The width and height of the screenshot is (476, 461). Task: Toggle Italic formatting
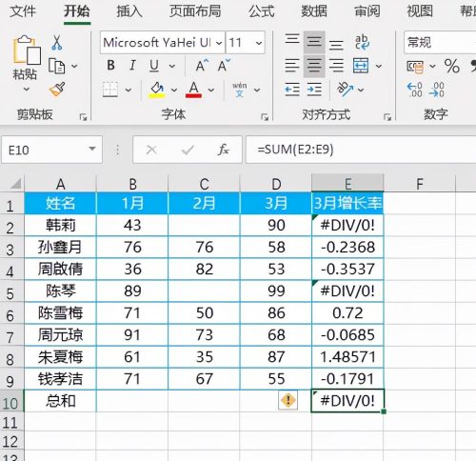[x=132, y=66]
